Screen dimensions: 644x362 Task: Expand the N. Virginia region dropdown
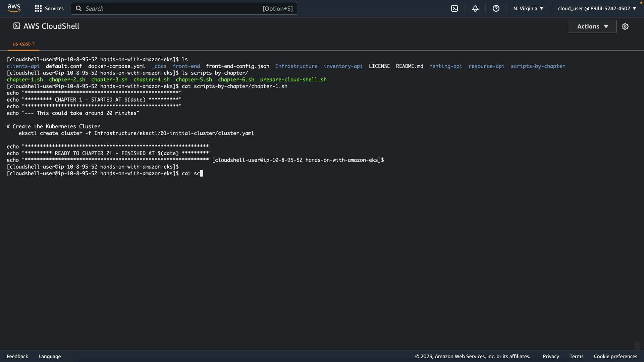pos(528,8)
